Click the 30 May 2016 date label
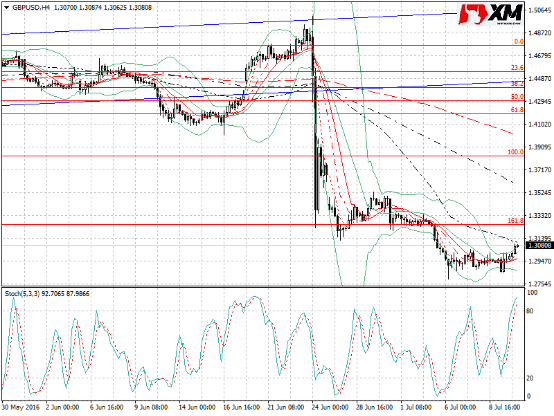Viewport: 554px width, 416px height. pos(20,407)
